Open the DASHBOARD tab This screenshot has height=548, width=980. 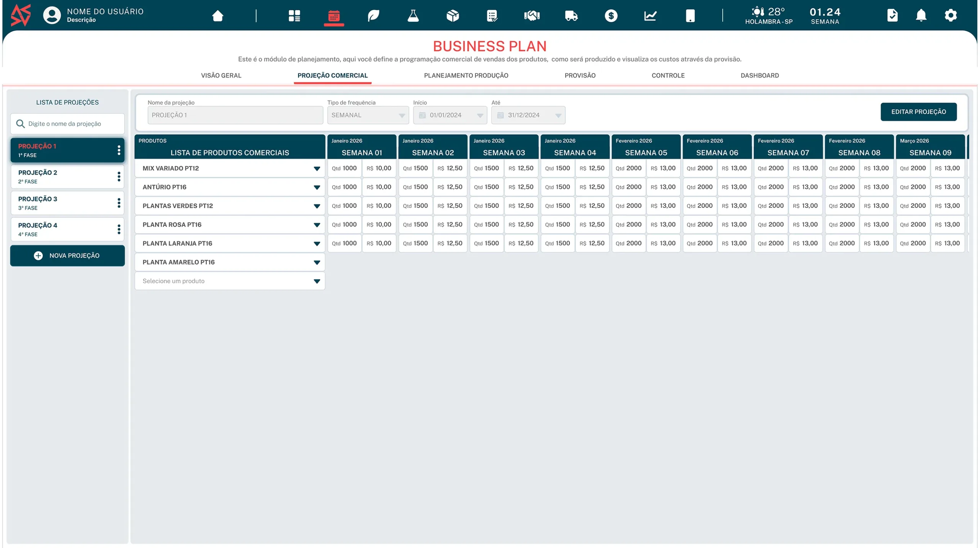point(759,75)
